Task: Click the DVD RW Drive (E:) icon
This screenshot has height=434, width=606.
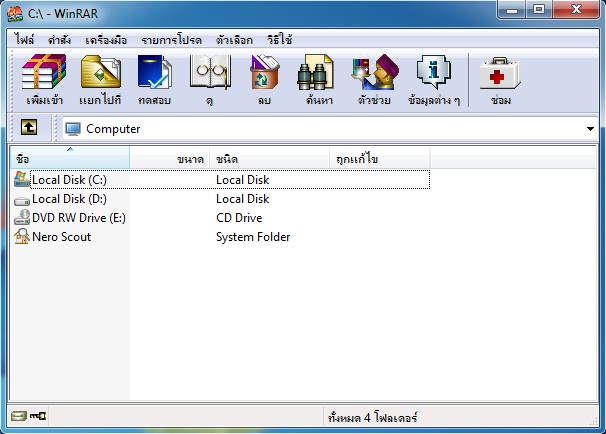Action: 22,217
